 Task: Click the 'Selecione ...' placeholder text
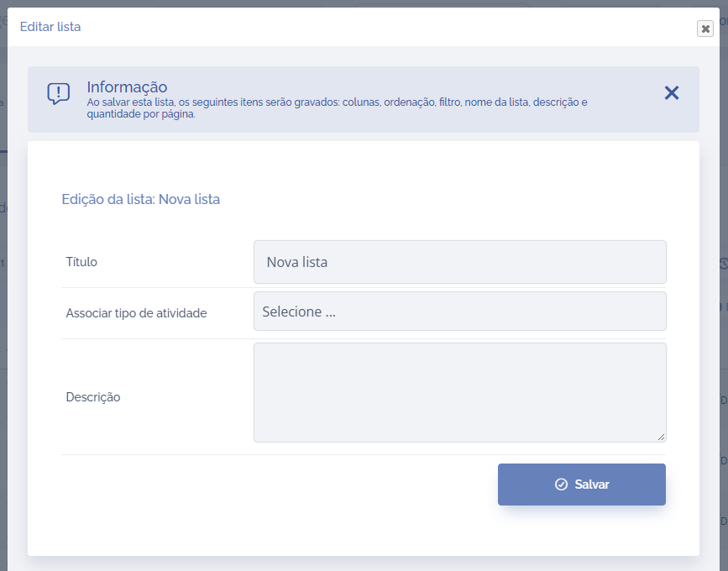pos(299,312)
